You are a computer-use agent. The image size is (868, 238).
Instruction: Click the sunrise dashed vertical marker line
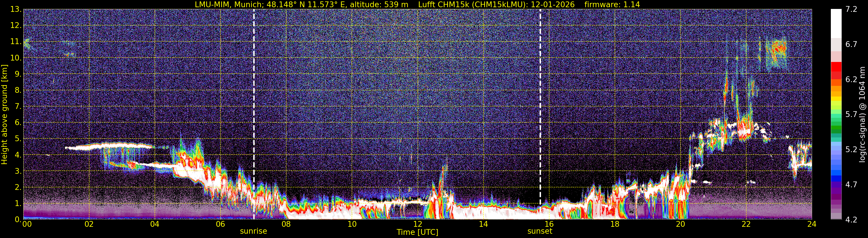coord(254,114)
